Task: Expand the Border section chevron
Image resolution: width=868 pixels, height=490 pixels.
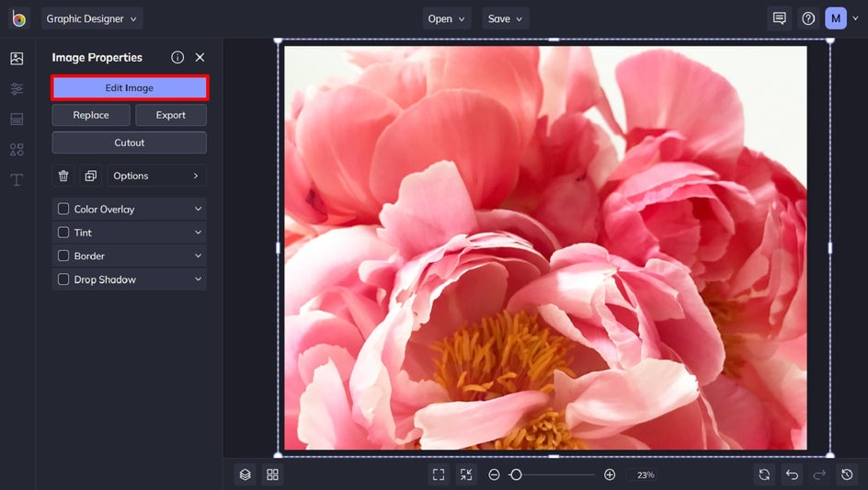Action: coord(198,256)
